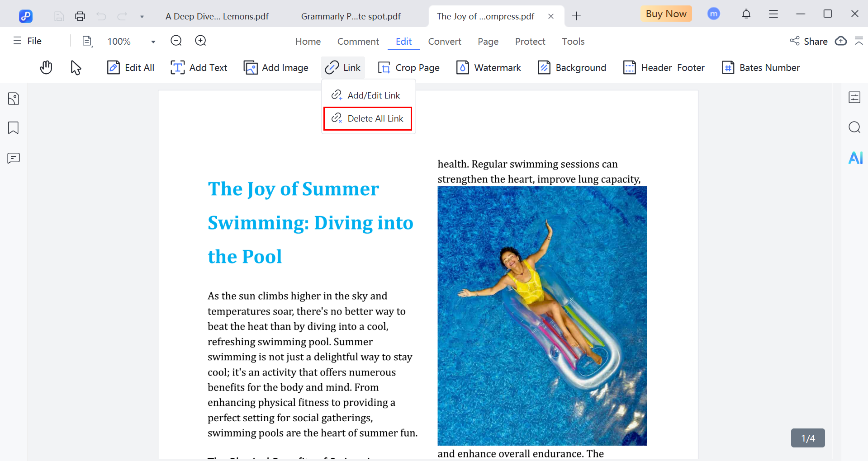Screen dimensions: 868x461
Task: Click the print icon
Action: [x=80, y=17]
